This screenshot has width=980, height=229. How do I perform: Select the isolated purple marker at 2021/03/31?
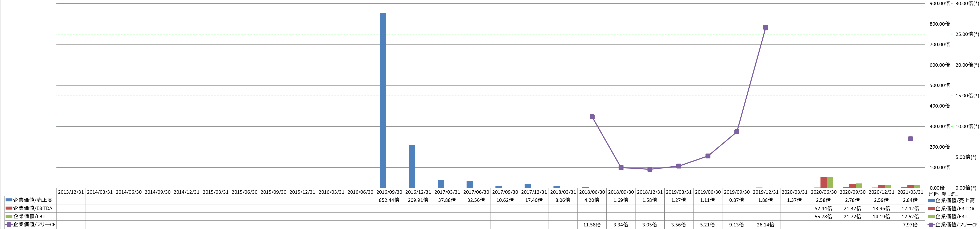click(x=910, y=139)
